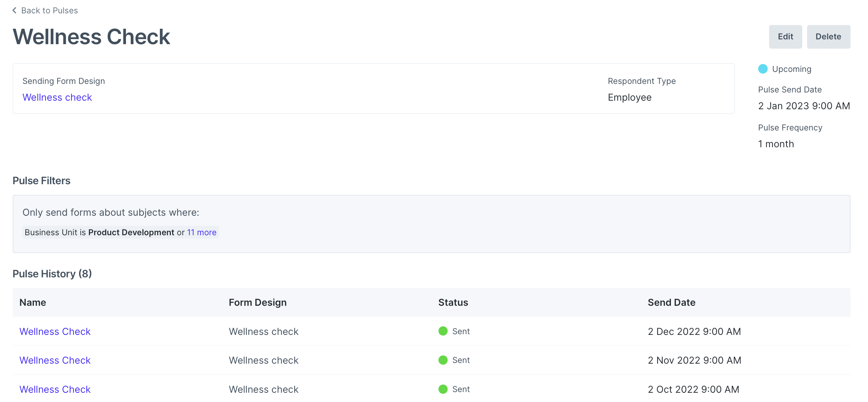This screenshot has width=868, height=402.
Task: Click the Upcoming status label
Action: pyautogui.click(x=791, y=69)
